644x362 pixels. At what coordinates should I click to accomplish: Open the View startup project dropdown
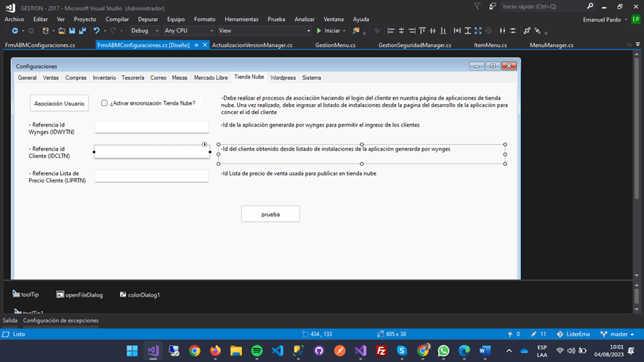coord(263,31)
